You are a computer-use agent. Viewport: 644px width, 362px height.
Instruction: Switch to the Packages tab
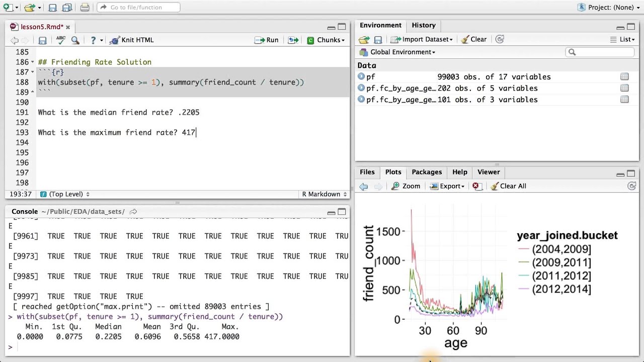click(x=427, y=172)
